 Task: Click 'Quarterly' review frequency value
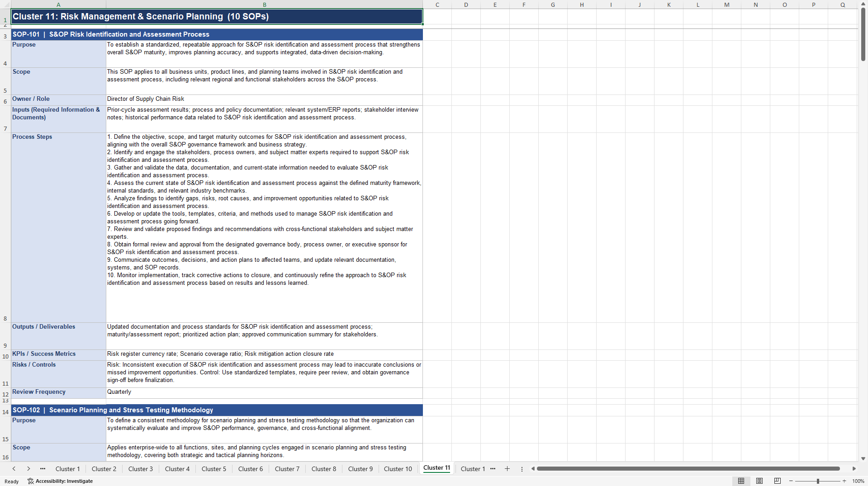pos(264,393)
